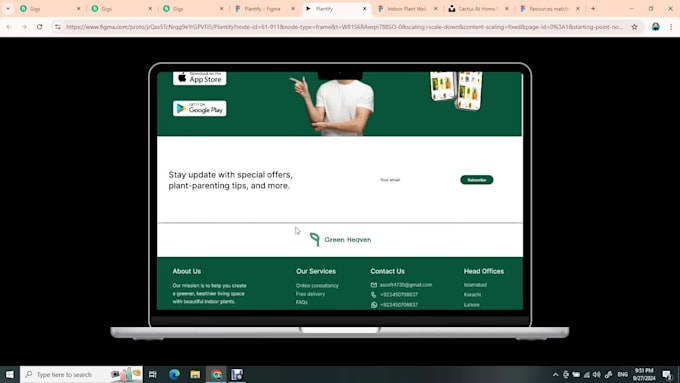Viewport: 680px width, 383px height.
Task: Click the Subscribe button
Action: (477, 180)
